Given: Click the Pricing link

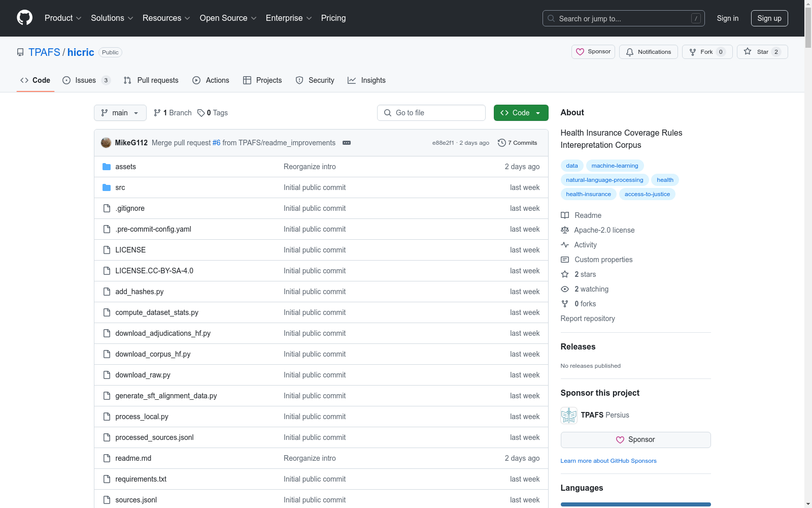Looking at the screenshot, I should (333, 18).
